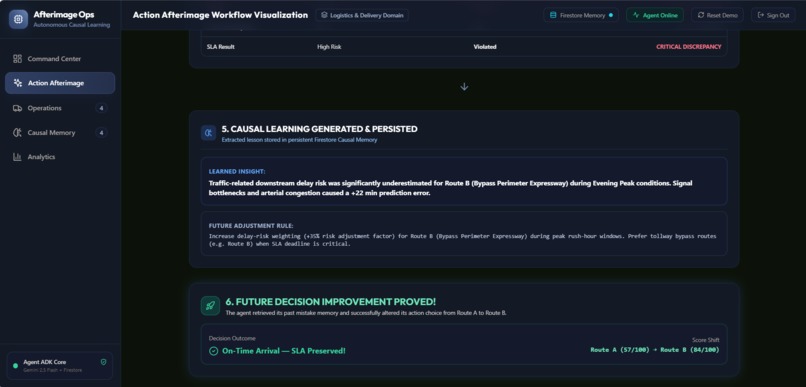Screen dimensions: 806x387
Task: Select Action Afterimage in the sidebar
Action: 60,83
